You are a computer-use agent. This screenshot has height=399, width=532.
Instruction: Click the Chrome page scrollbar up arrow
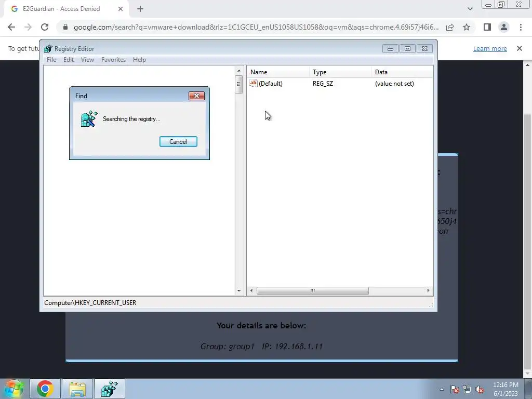pos(528,64)
